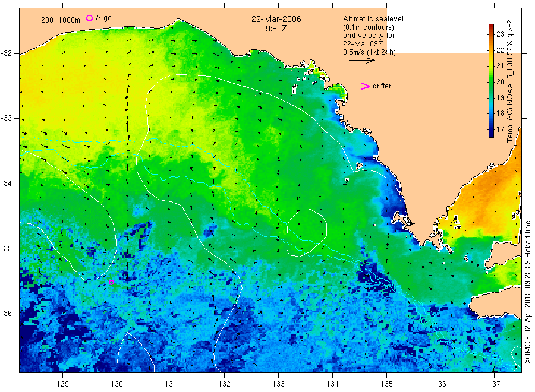
Task: Click the '200 1000m' depth legend text
Action: 61,20
